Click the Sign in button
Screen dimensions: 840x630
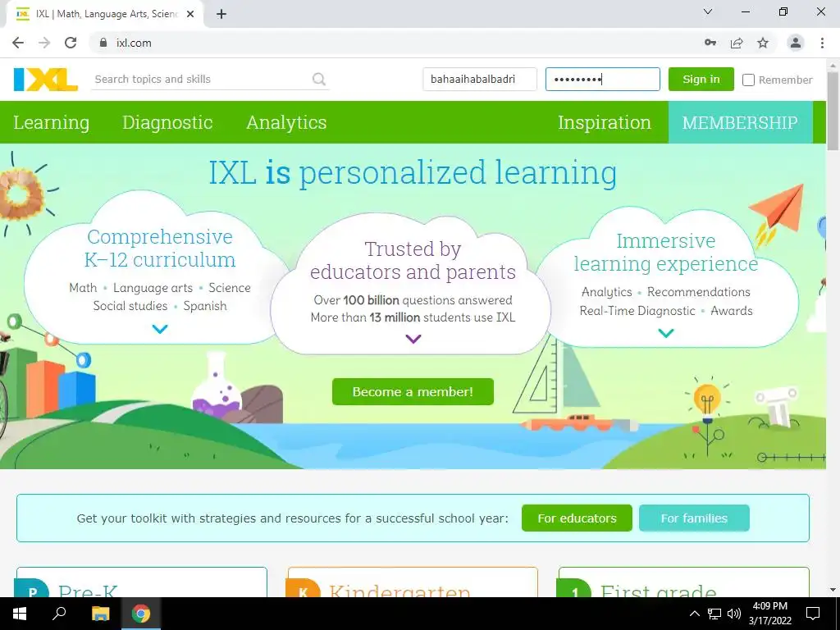(701, 80)
